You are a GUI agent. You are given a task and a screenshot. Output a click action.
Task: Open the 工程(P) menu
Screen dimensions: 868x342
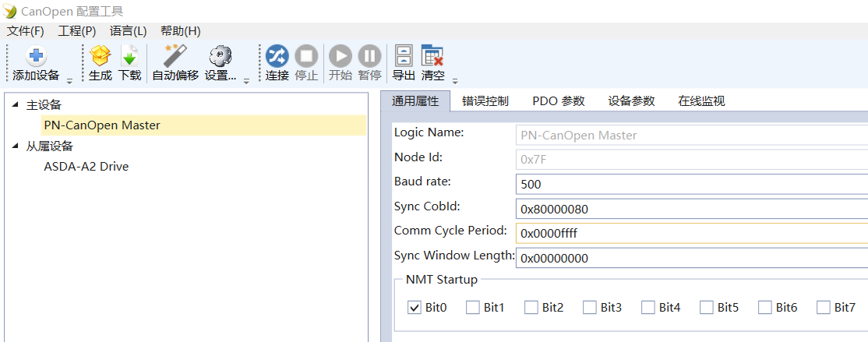[x=77, y=31]
